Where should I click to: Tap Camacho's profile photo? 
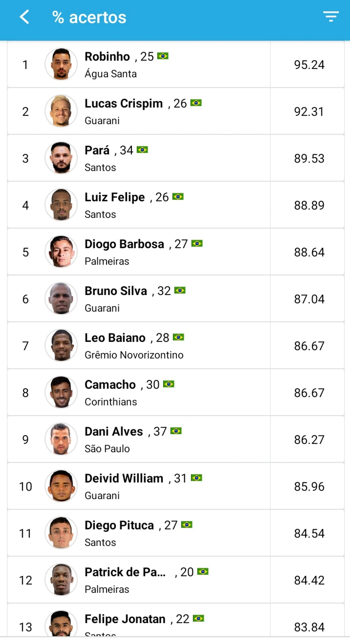(x=61, y=392)
